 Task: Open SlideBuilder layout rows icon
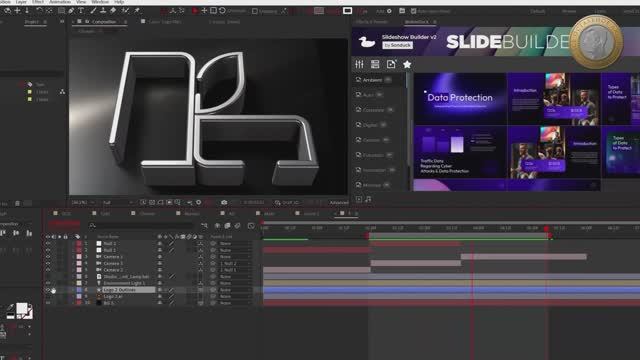pyautogui.click(x=375, y=64)
